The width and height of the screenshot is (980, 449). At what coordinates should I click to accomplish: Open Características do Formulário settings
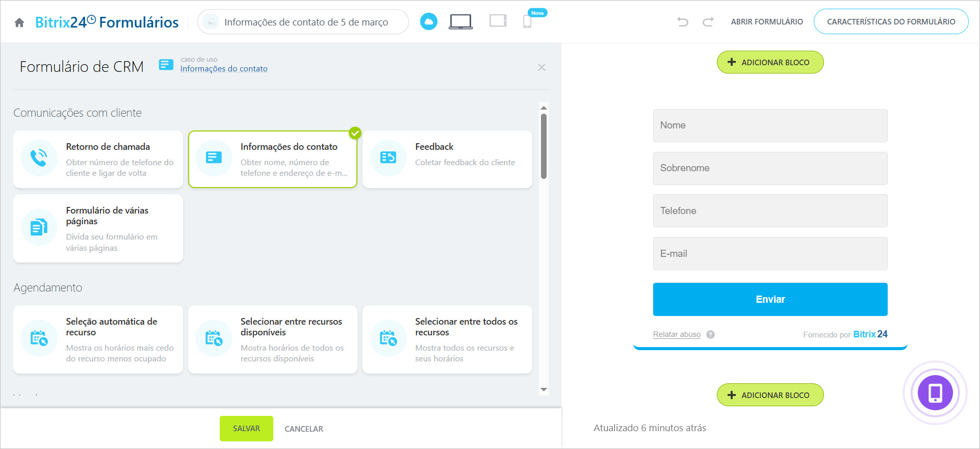pyautogui.click(x=891, y=22)
